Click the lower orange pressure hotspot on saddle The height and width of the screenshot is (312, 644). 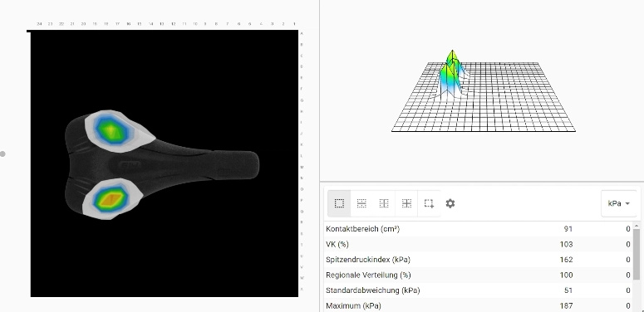click(x=111, y=199)
